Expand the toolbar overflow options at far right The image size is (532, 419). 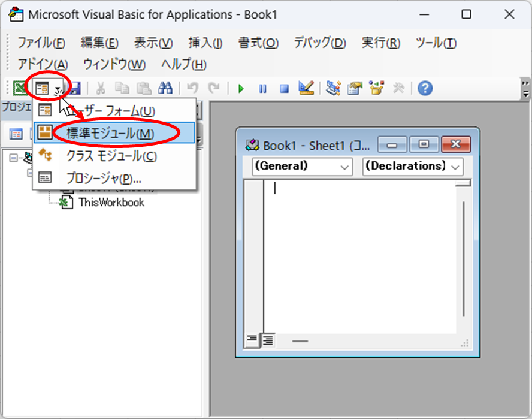(525, 89)
